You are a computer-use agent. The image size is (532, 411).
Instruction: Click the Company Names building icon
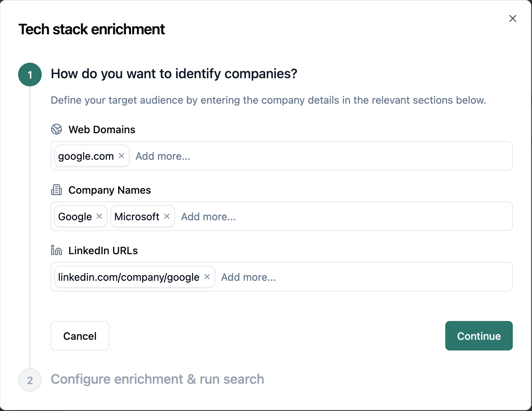56,190
